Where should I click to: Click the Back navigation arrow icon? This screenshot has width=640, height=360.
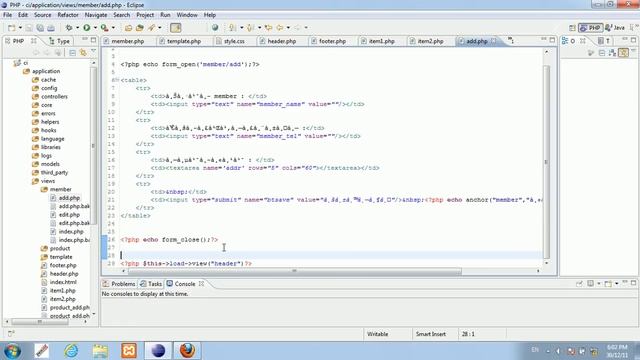(280, 28)
